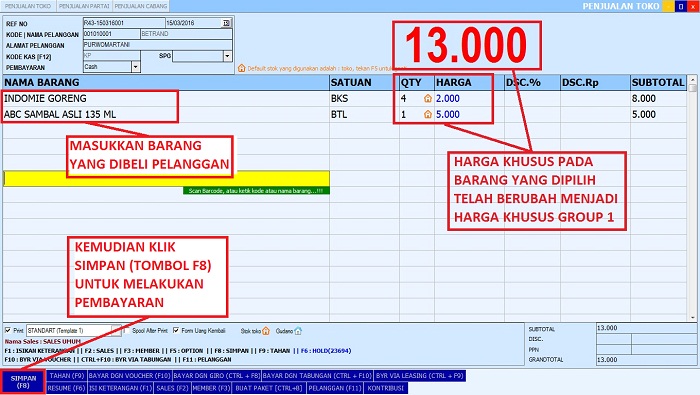Viewport: 700px width, 395px height.
Task: Click the KODE KAS field containing KP
Action: (x=111, y=56)
